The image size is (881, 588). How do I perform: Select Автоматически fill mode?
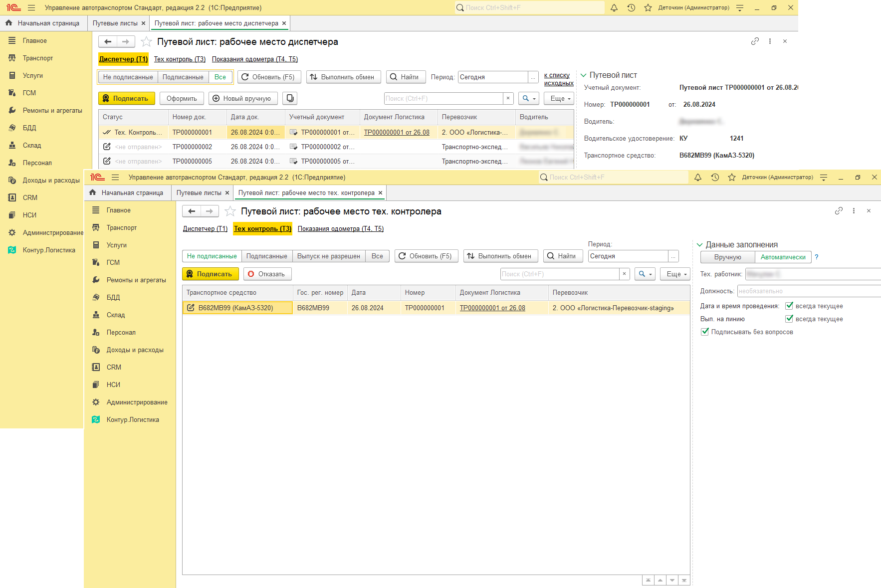pos(783,257)
